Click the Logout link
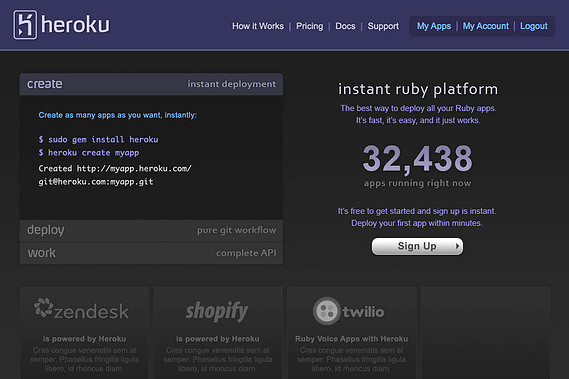Screen dimensions: 569x379 (534, 26)
